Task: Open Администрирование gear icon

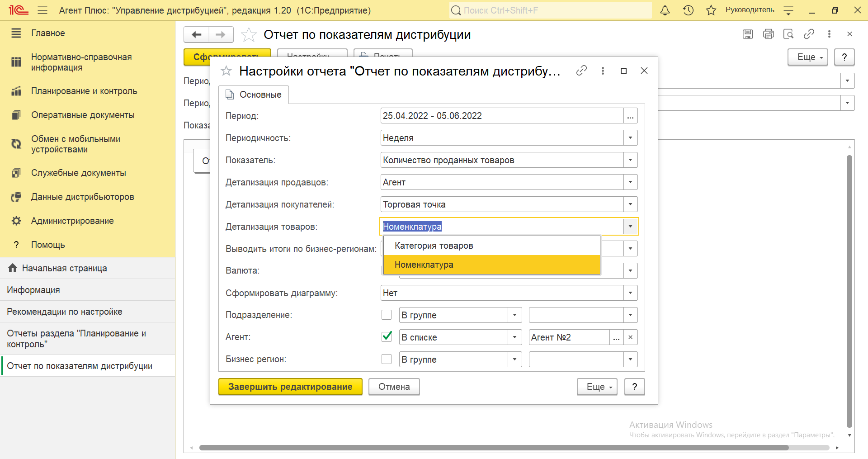Action: [x=16, y=221]
